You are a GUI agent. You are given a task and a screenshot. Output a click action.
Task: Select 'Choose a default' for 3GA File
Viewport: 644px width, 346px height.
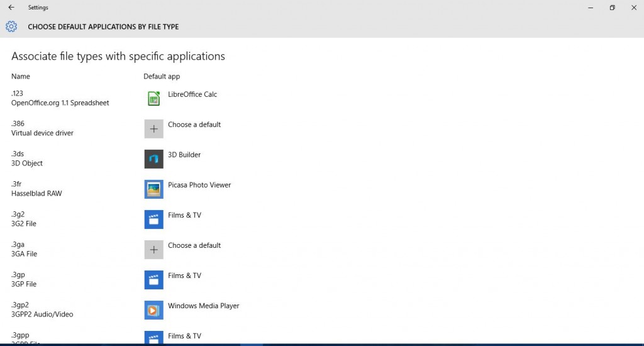[x=194, y=245]
